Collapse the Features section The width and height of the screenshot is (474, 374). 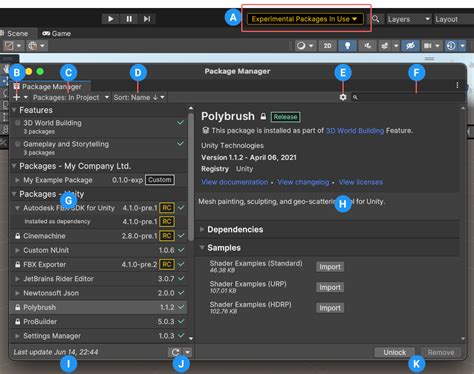coord(14,110)
